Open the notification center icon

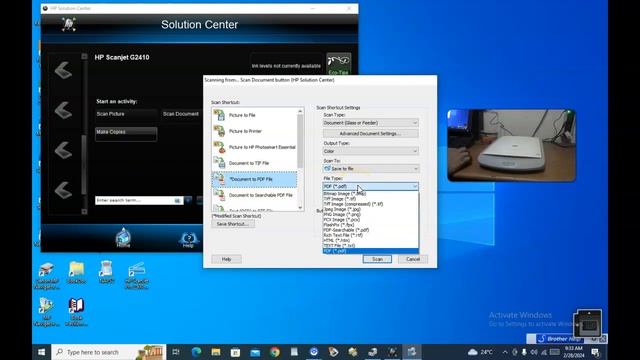[595, 352]
